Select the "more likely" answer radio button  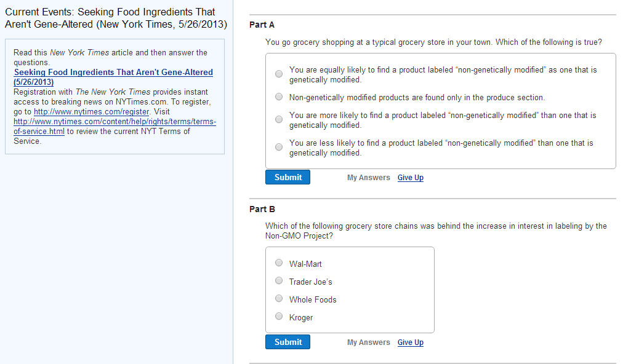(279, 119)
